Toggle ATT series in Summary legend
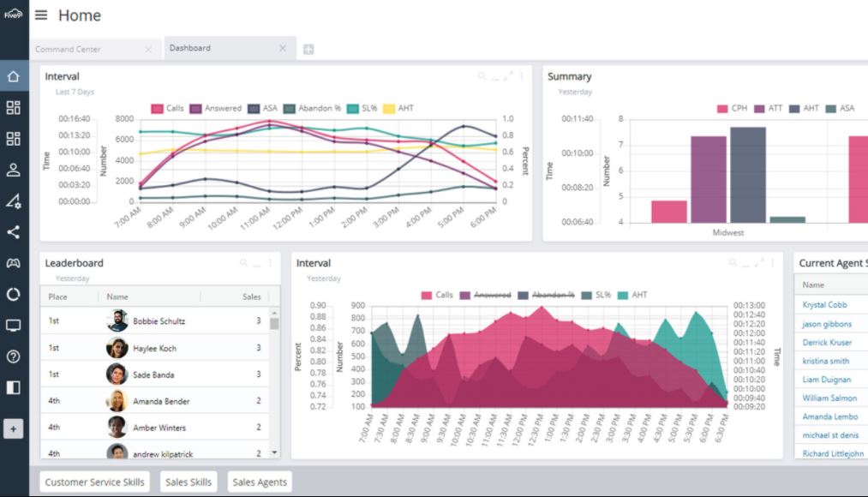 click(769, 109)
